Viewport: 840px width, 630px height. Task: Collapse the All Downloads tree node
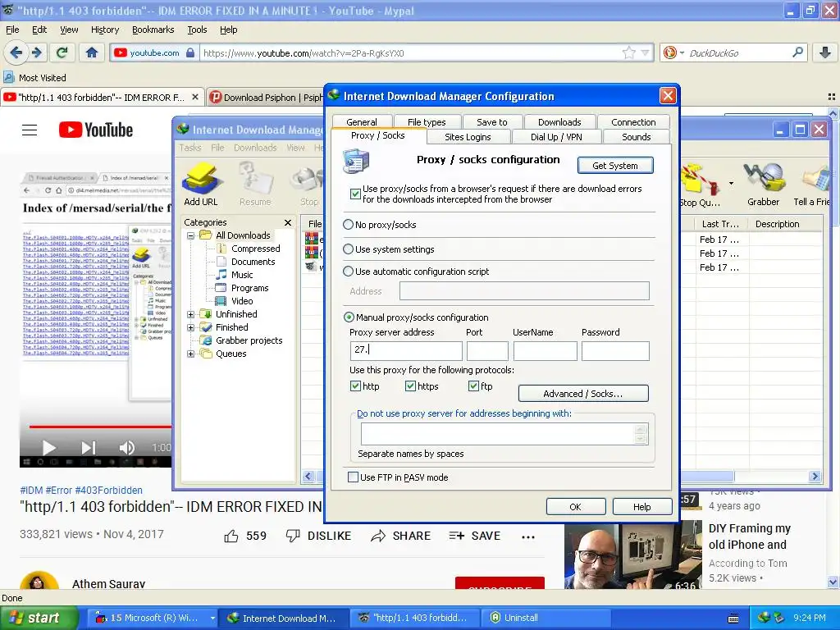[190, 235]
